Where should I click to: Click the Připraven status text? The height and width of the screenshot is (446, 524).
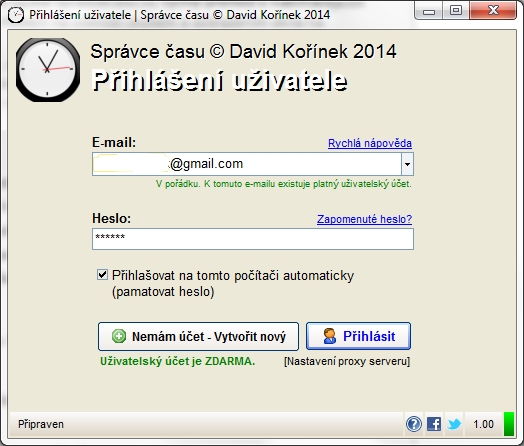[41, 424]
